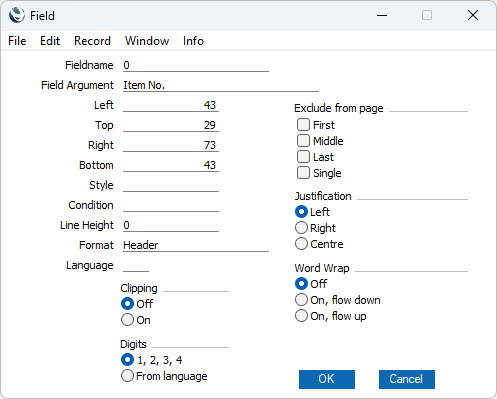Confirm with the OK button
The width and height of the screenshot is (497, 399).
point(327,379)
